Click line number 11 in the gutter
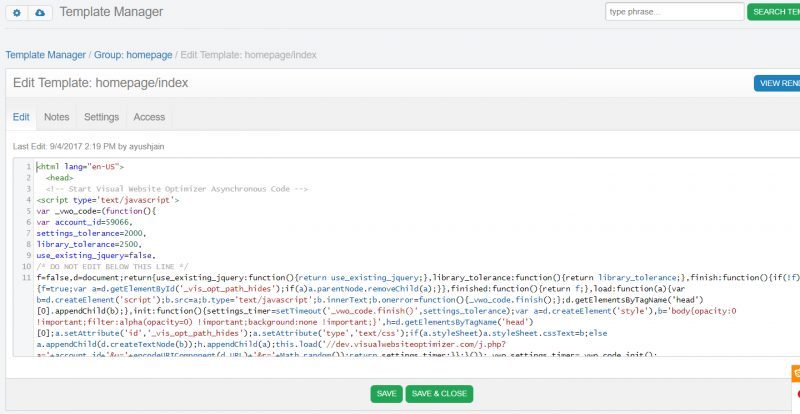Viewport: 800px width, 414px height. click(x=28, y=277)
